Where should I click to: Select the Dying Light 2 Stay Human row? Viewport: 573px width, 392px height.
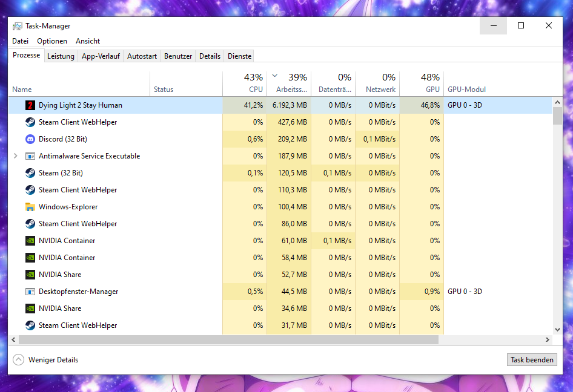coord(280,105)
